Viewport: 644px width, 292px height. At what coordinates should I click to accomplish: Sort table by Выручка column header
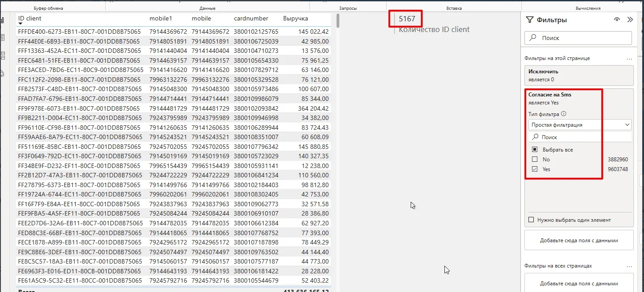click(x=295, y=19)
